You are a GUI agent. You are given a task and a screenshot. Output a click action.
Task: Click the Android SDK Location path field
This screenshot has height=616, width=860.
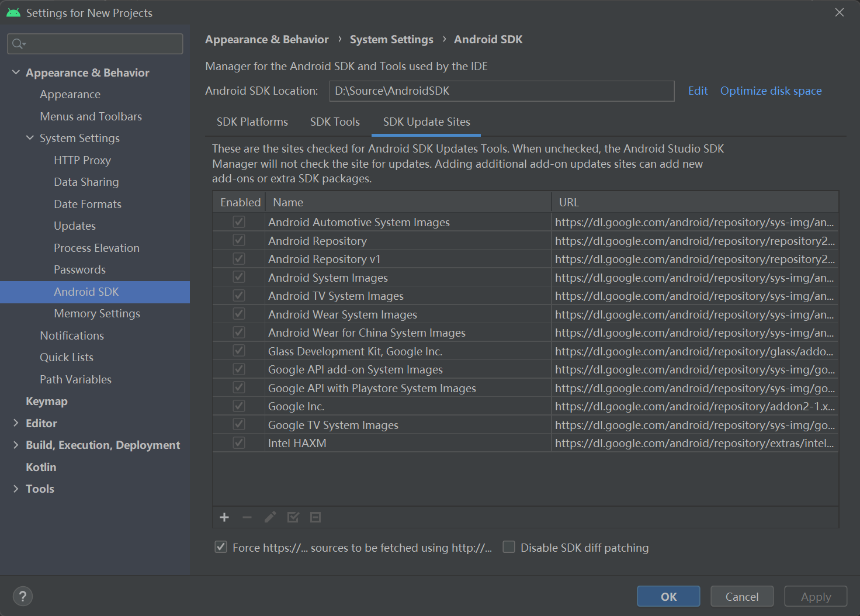(x=501, y=91)
